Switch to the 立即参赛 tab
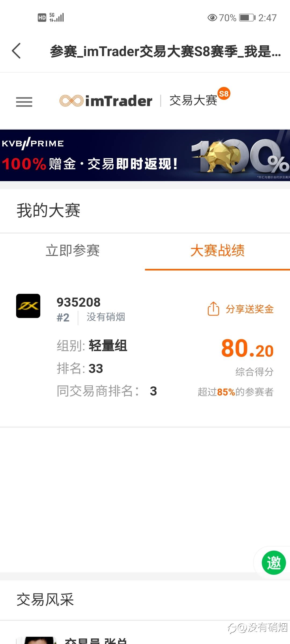The width and height of the screenshot is (290, 644). click(73, 251)
